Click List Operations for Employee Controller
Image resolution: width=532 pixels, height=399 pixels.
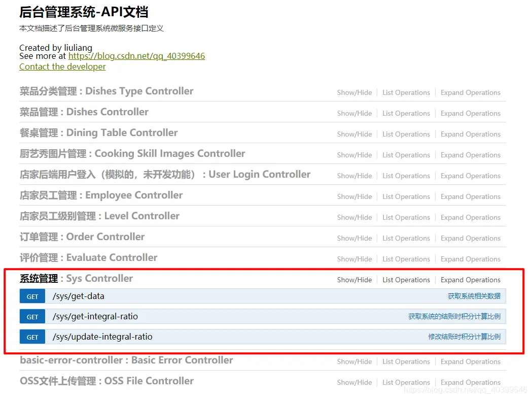click(406, 196)
